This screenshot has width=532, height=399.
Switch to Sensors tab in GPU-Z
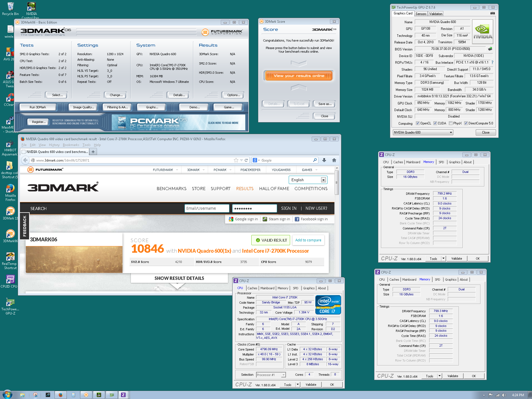pos(421,14)
